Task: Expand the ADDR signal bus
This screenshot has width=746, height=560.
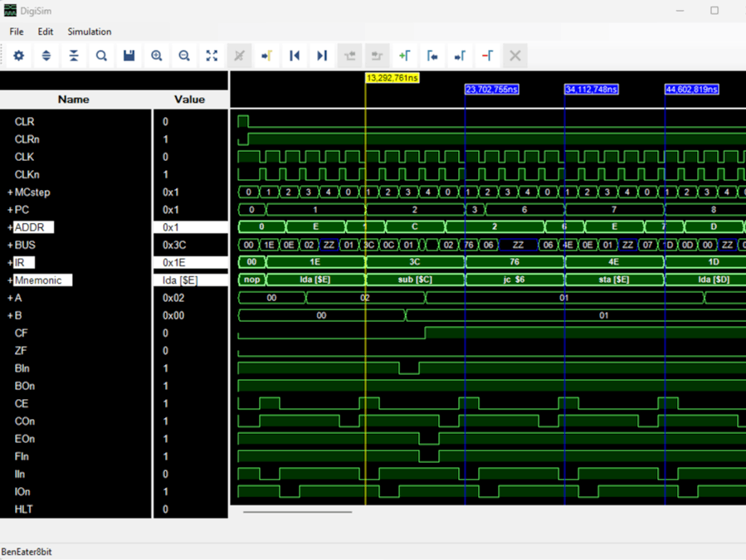Action: pyautogui.click(x=10, y=227)
